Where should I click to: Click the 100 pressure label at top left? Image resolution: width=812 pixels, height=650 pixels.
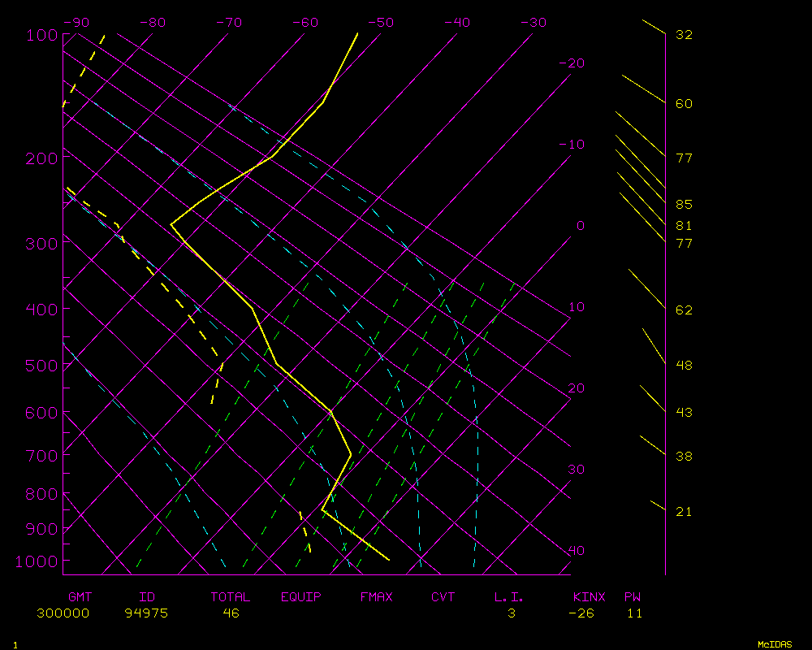click(41, 35)
